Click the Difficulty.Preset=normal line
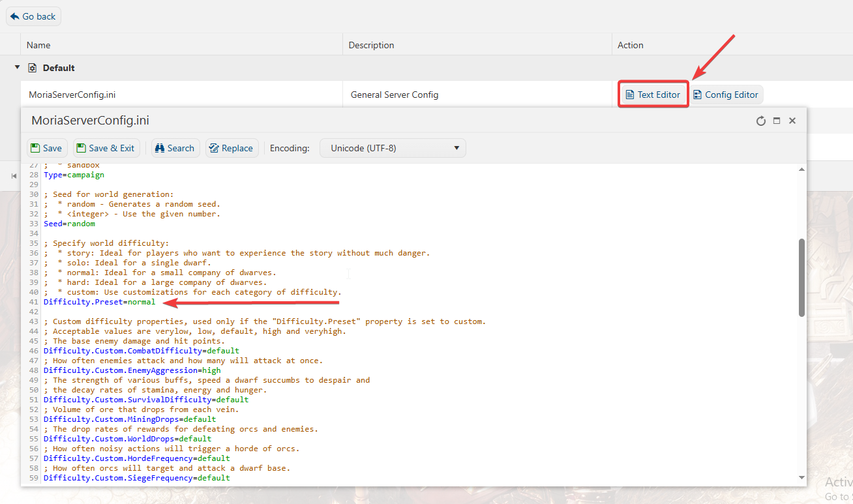Screen dimensions: 853x504 pyautogui.click(x=100, y=302)
